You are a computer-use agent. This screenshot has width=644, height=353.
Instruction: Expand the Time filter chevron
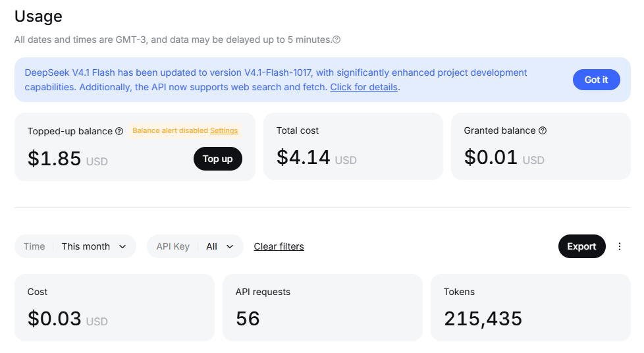coord(122,246)
